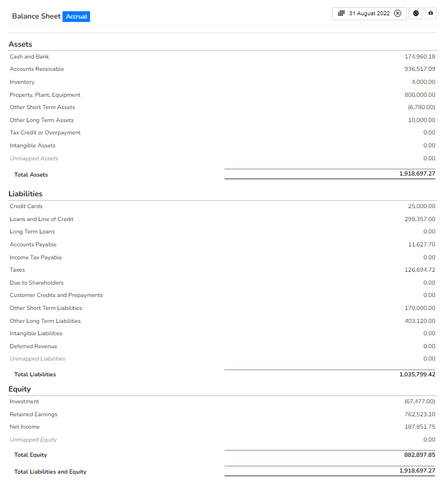Click the 25,000.00 credit card balance
The height and width of the screenshot is (486, 448).
tap(422, 206)
